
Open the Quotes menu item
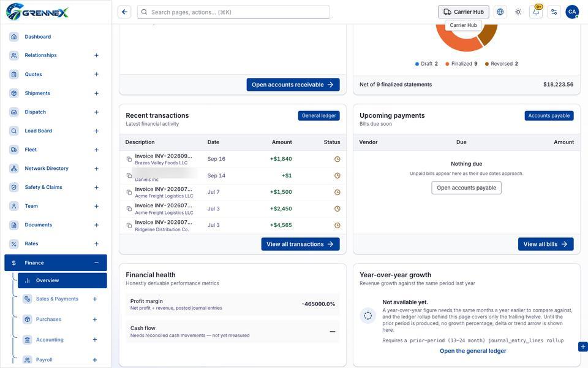point(56,74)
